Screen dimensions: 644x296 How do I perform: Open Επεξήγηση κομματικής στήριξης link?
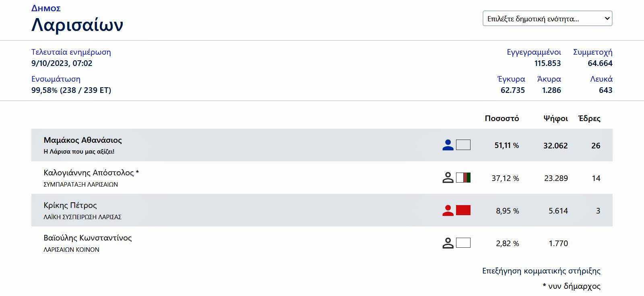click(541, 271)
